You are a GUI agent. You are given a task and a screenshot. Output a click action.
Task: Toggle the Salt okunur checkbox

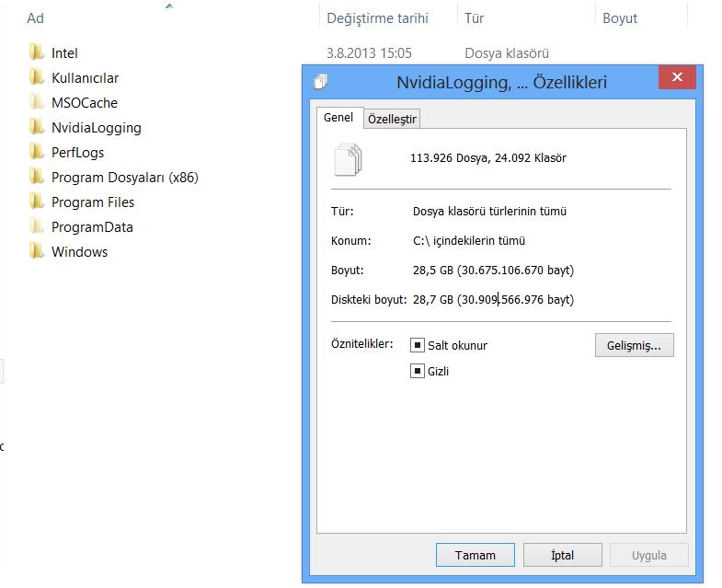pos(418,346)
